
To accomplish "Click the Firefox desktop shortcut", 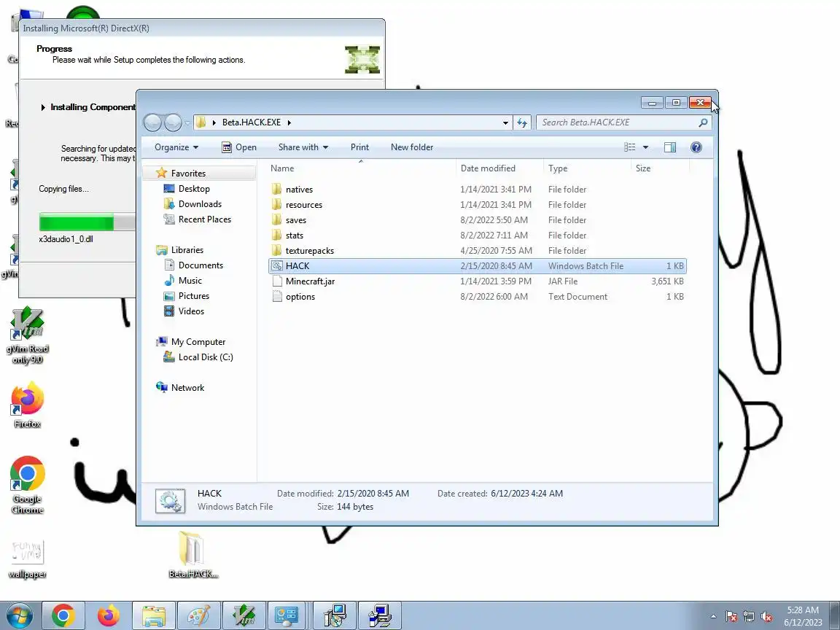I will click(x=27, y=405).
